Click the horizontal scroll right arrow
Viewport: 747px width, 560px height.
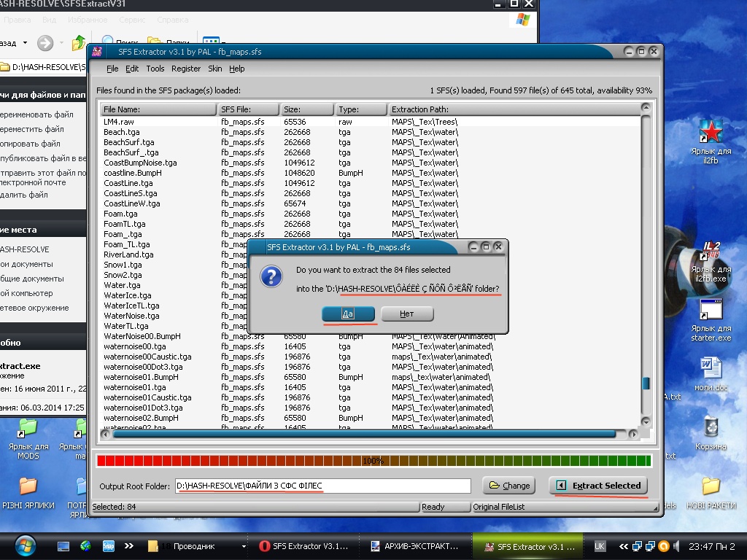tap(632, 434)
